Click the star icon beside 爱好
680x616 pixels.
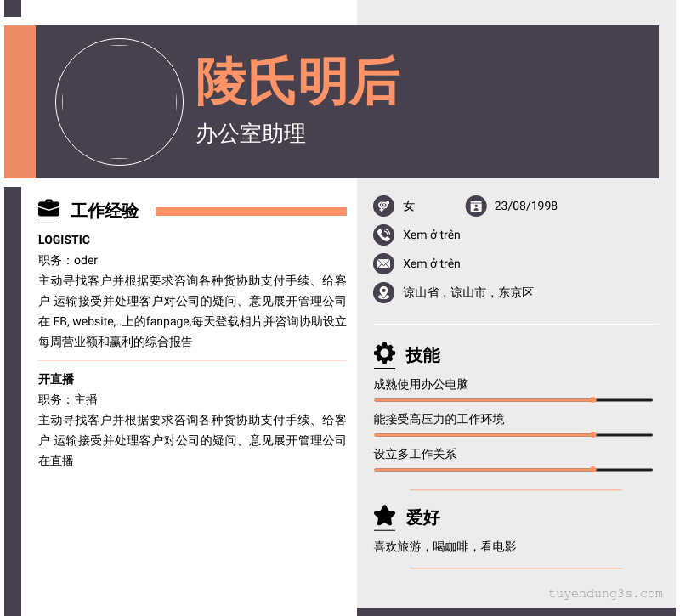384,516
